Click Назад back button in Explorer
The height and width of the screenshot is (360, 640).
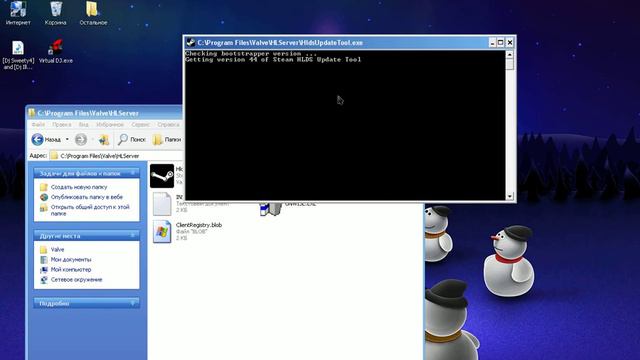tap(46, 140)
